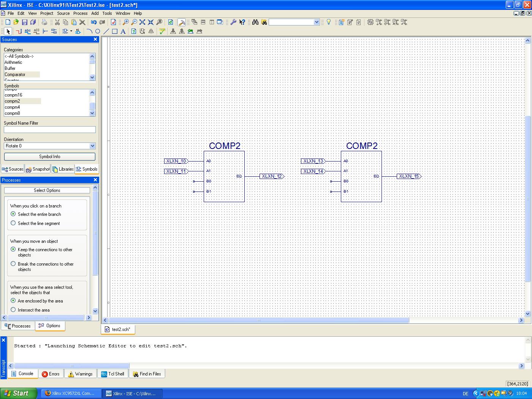Viewport: 532px width, 399px height.
Task: Select the Circle drawing tool
Action: click(98, 31)
